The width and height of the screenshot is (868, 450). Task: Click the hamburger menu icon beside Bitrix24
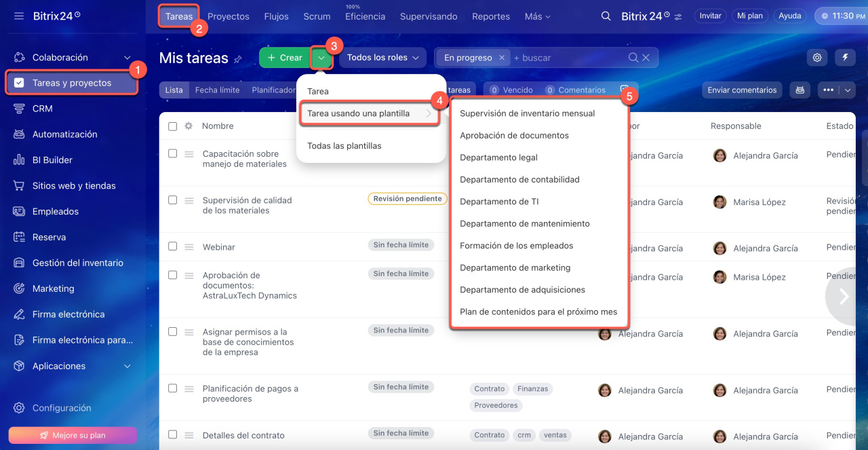(x=19, y=16)
